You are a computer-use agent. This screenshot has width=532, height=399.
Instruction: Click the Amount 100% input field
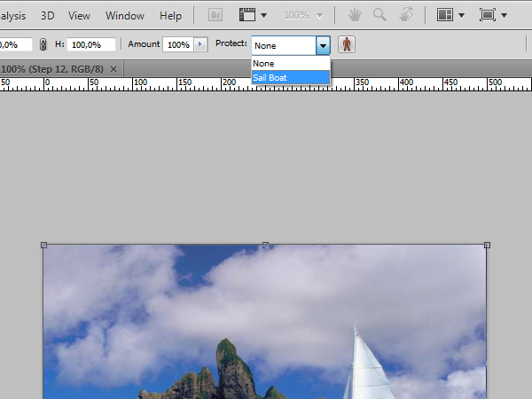tap(178, 44)
